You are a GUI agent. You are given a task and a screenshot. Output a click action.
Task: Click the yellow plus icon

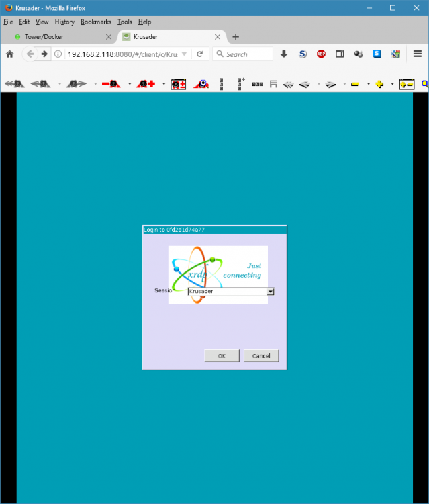[379, 84]
